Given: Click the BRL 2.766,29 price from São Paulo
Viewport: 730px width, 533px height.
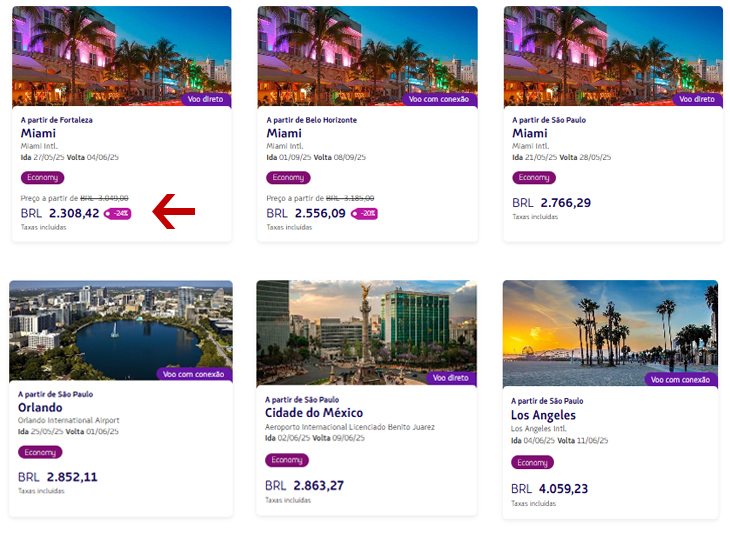Looking at the screenshot, I should click(x=551, y=203).
